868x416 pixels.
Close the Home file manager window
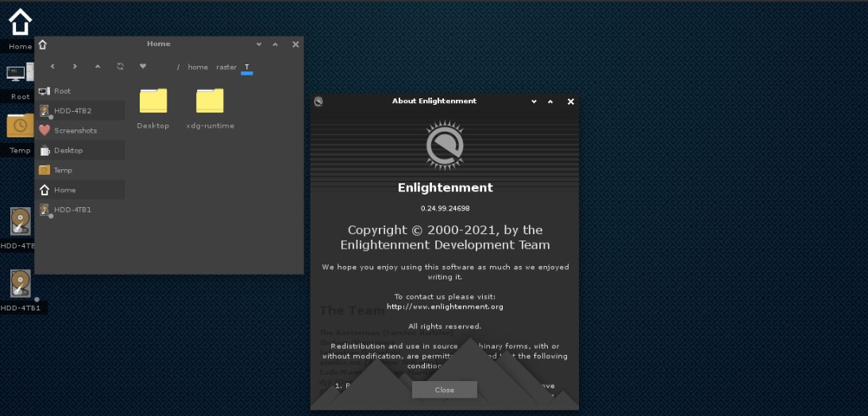click(x=295, y=44)
